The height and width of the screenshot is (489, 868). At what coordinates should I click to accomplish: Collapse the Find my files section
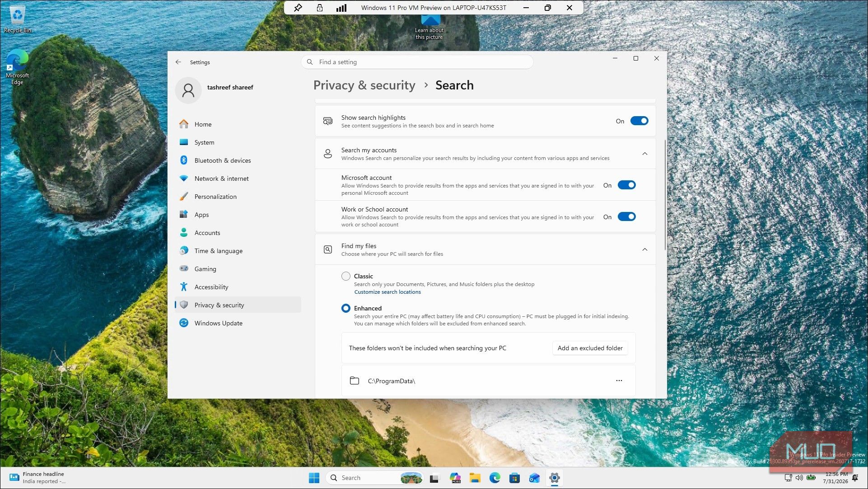[x=645, y=249]
